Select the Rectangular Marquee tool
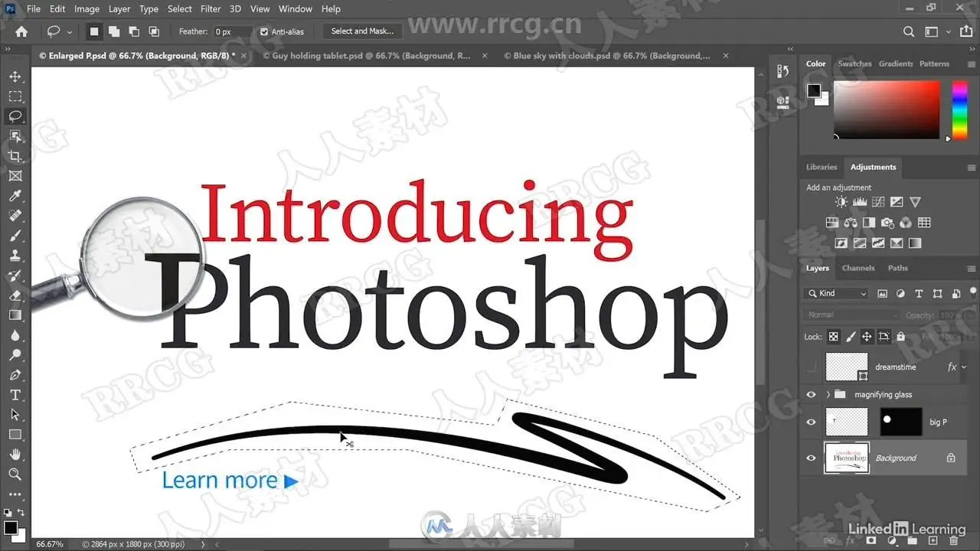Viewport: 980px width, 551px height. [15, 96]
